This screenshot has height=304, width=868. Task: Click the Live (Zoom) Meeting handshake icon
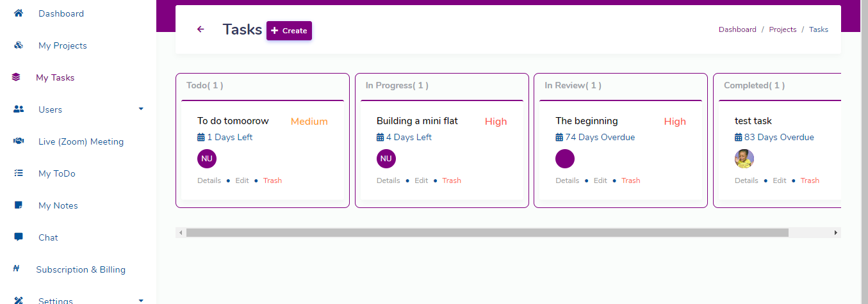[19, 141]
